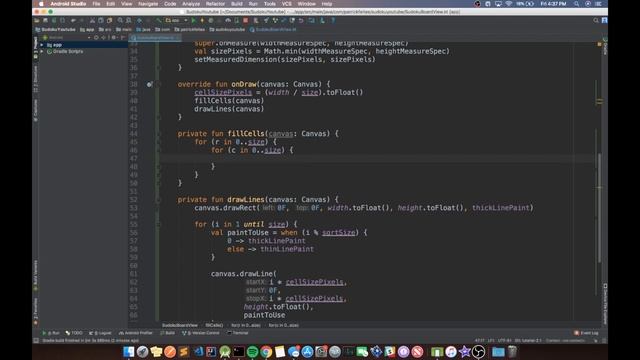This screenshot has width=640, height=360.
Task: Collapse the fillCells function fold marker
Action: 159,134
